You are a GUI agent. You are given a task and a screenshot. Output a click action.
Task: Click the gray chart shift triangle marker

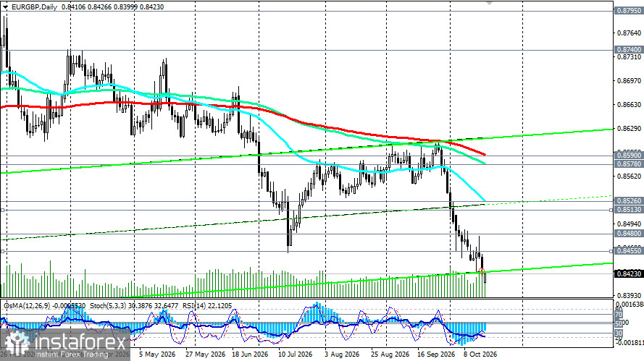(x=489, y=2)
